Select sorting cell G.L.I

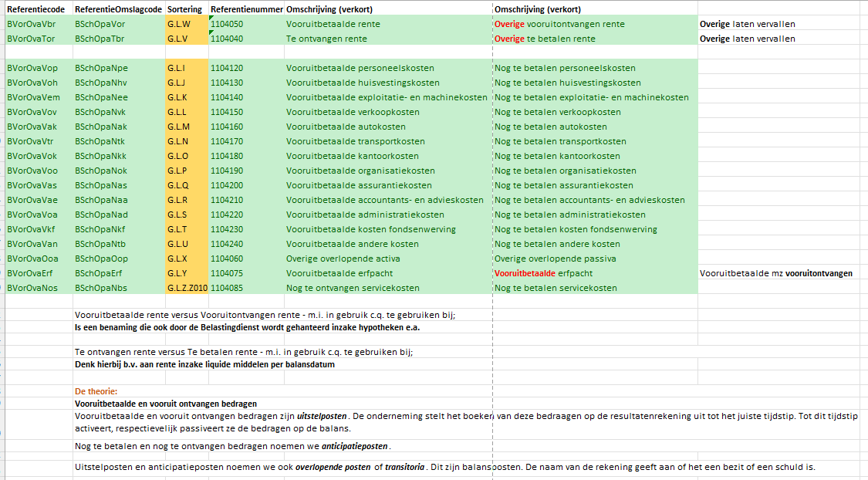[187, 68]
